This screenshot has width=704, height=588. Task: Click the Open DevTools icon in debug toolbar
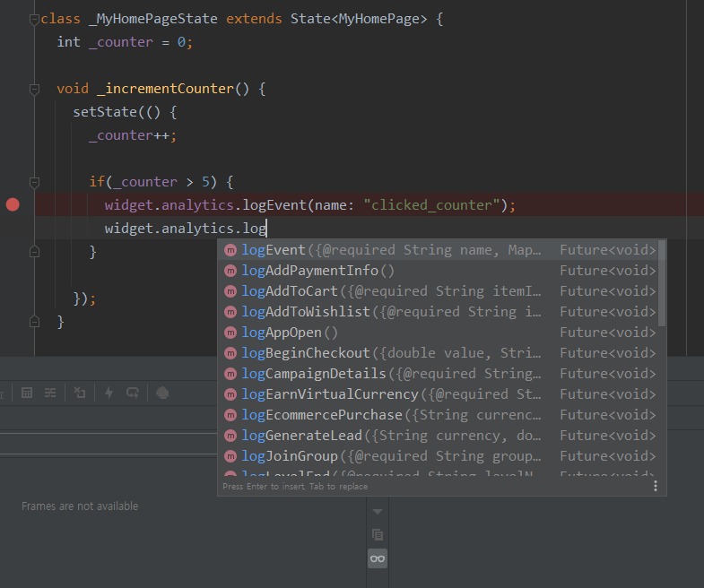coord(80,393)
